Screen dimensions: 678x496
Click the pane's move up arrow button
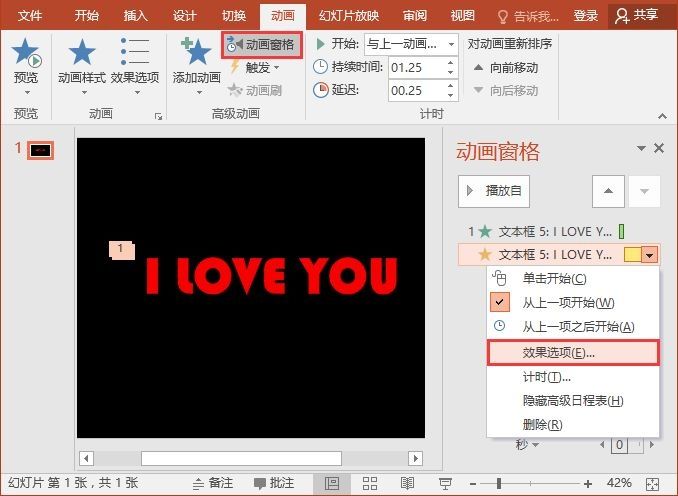[608, 191]
